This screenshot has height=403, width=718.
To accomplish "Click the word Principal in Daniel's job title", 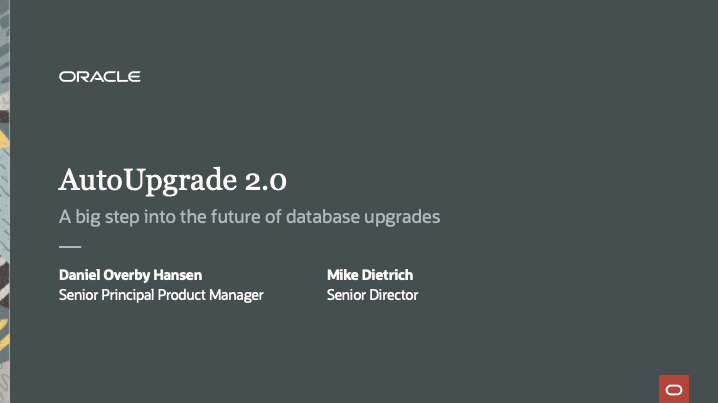I will [128, 295].
